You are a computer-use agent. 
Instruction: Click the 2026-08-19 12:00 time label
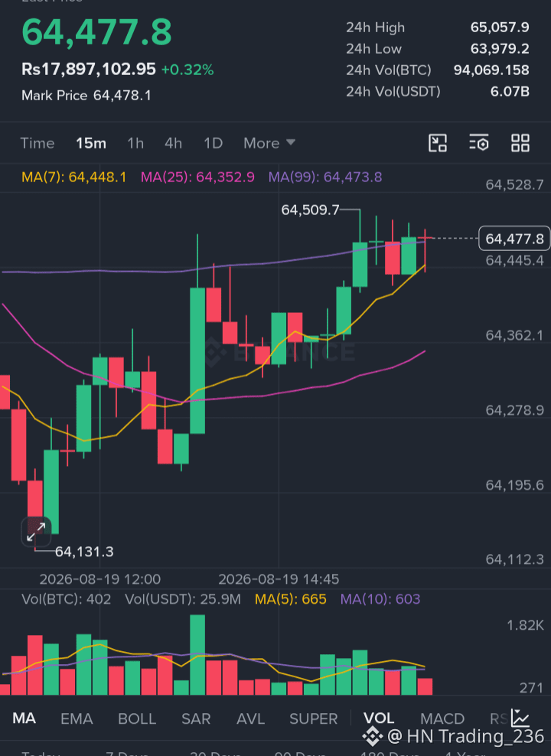point(99,579)
